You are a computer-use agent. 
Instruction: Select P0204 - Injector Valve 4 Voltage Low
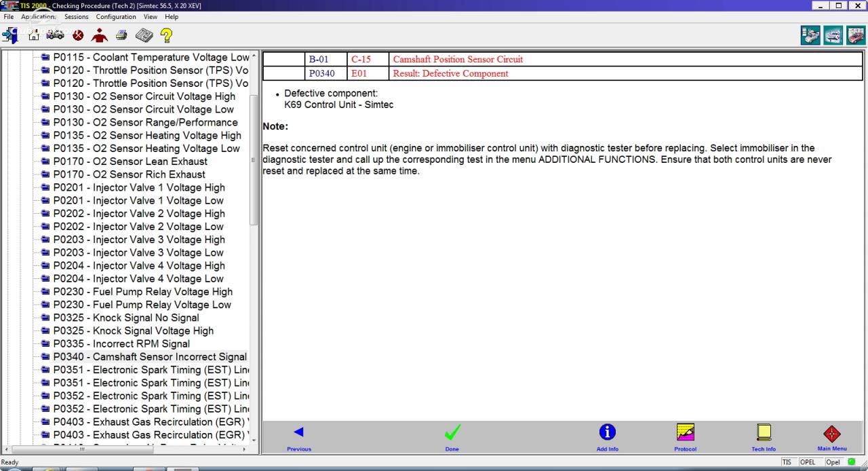[x=138, y=279]
